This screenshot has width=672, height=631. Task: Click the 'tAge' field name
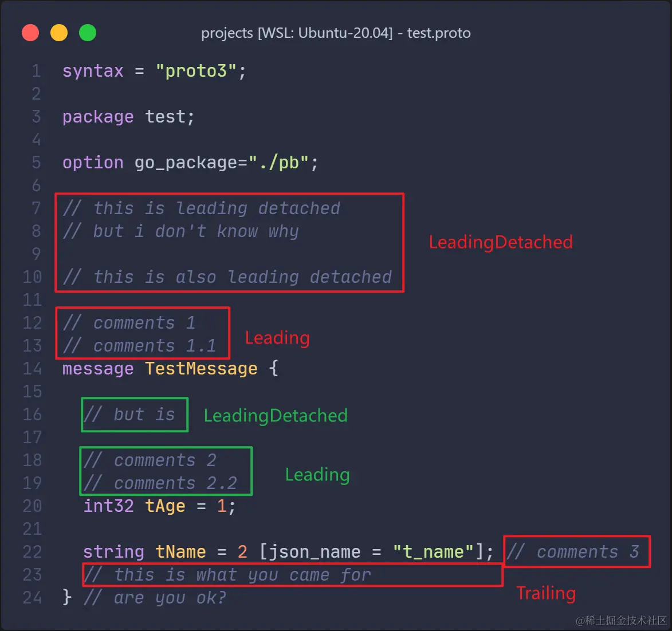pos(166,507)
